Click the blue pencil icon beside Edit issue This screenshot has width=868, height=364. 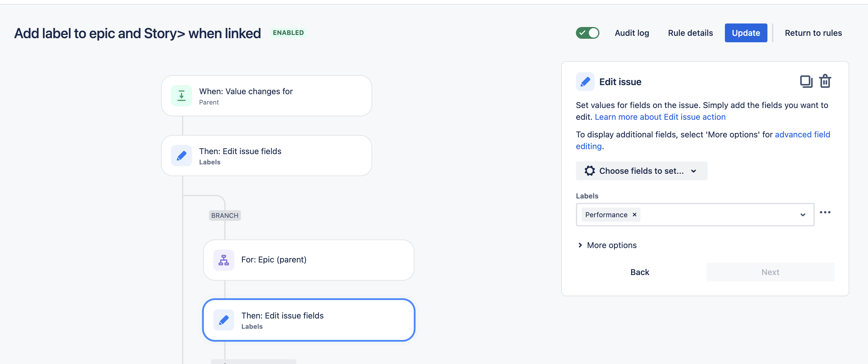pyautogui.click(x=585, y=82)
